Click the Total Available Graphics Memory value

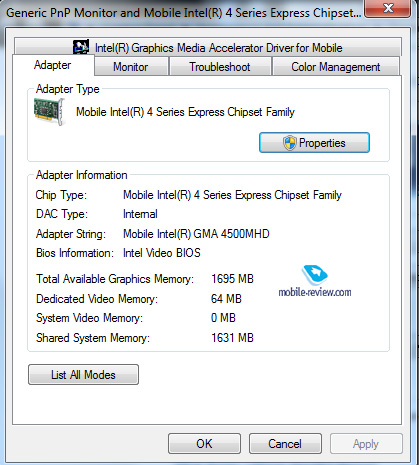(x=232, y=279)
